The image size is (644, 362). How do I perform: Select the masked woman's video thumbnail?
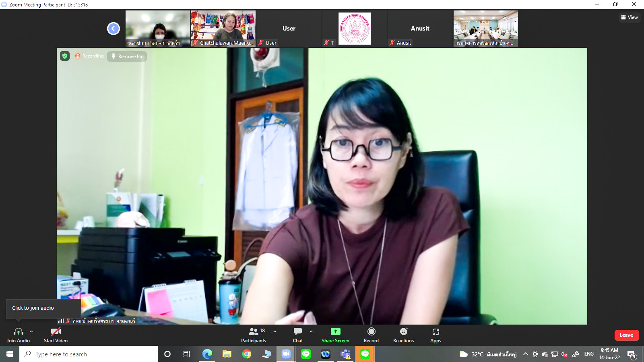[x=157, y=29]
